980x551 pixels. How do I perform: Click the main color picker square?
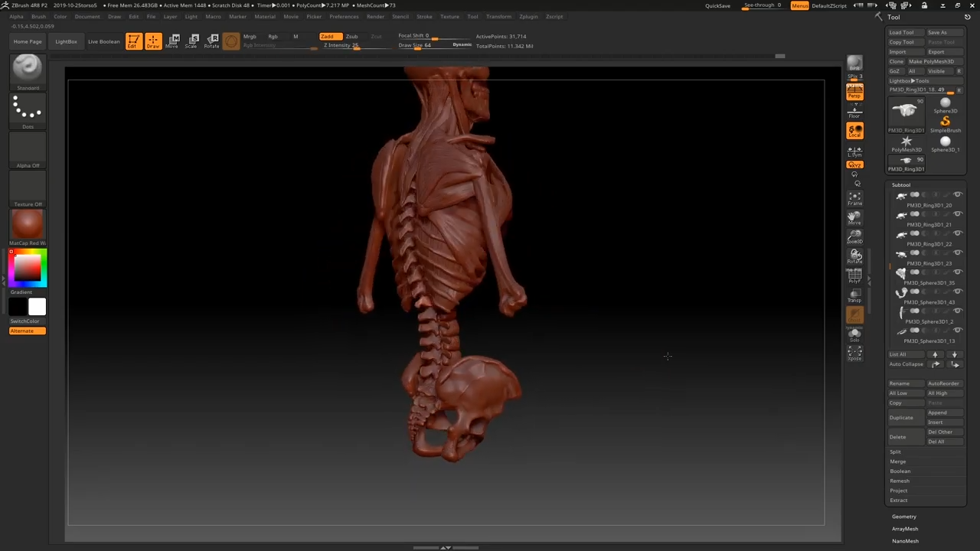click(28, 268)
